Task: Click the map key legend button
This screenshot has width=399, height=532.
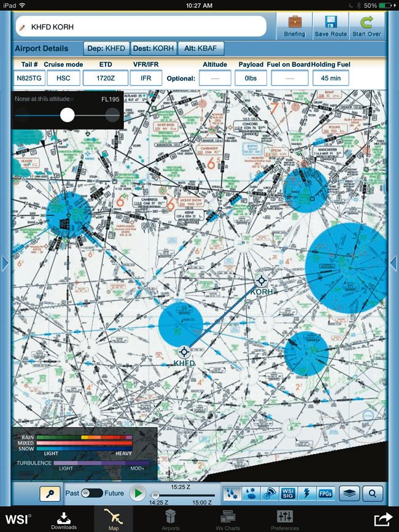Action: click(x=50, y=493)
